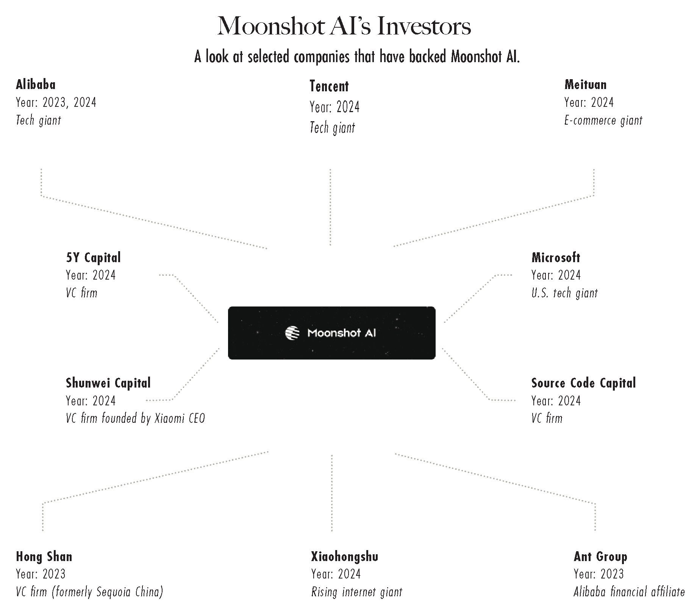Select the Source Code Capital label

(x=583, y=383)
